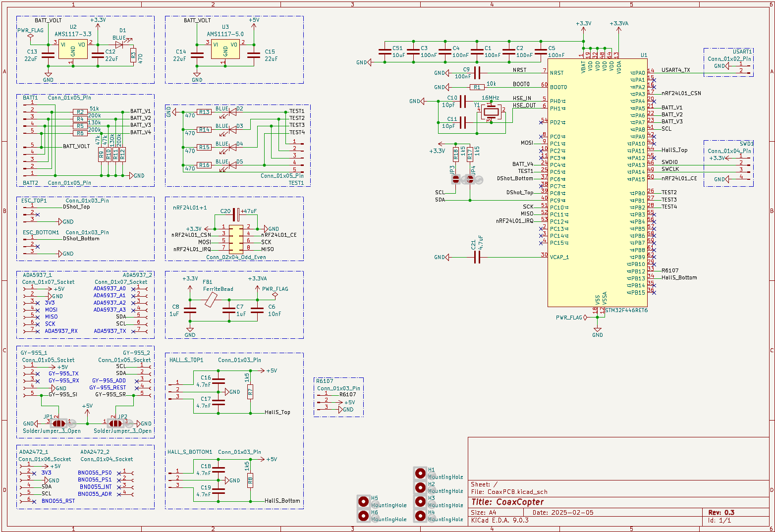Click the JP2 solder jumper symbol
775x532 pixels.
pos(115,424)
